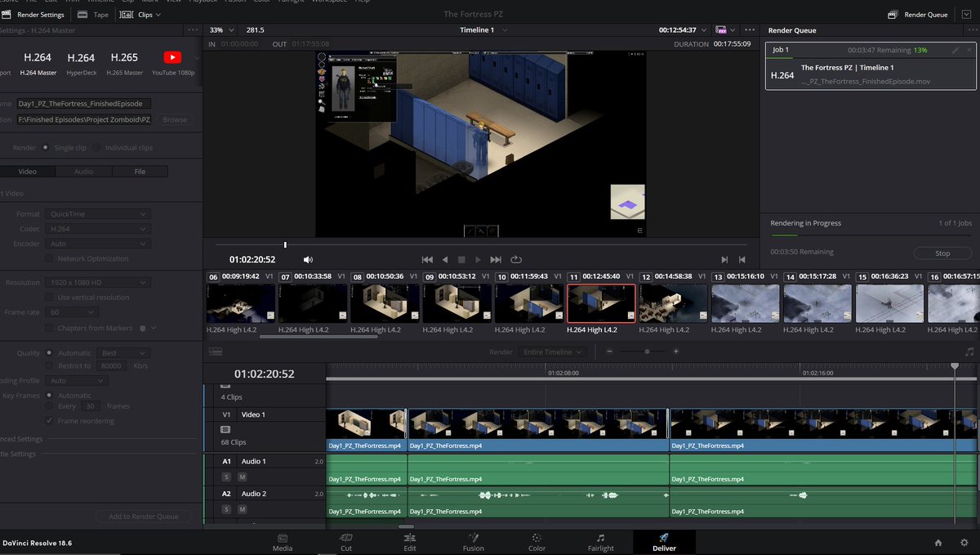Open Render Entire Timeline range dropdown
This screenshot has height=555, width=980.
[x=553, y=351]
